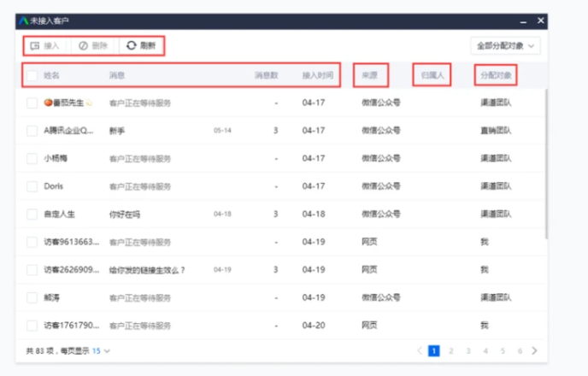Click the 消息数 column header
The width and height of the screenshot is (588, 376).
[x=267, y=75]
